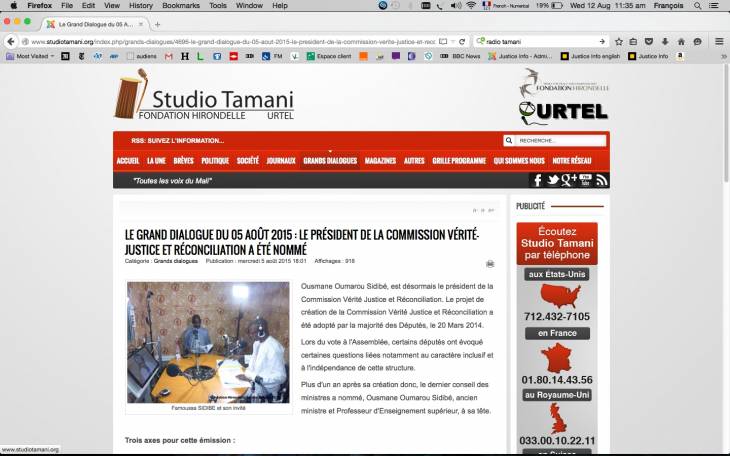Toggle reader view icon in the URL bar
Image resolution: width=730 pixels, height=456 pixels.
pos(443,41)
